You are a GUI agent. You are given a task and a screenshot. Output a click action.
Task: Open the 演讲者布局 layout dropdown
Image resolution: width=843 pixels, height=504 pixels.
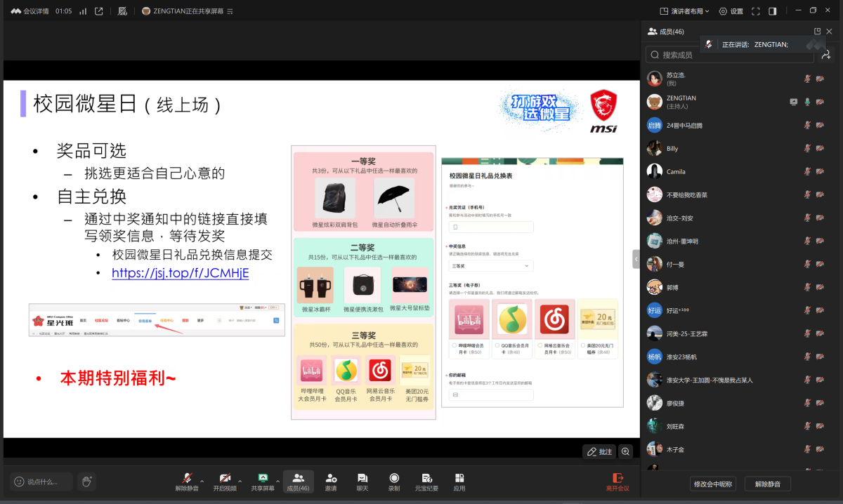(685, 11)
